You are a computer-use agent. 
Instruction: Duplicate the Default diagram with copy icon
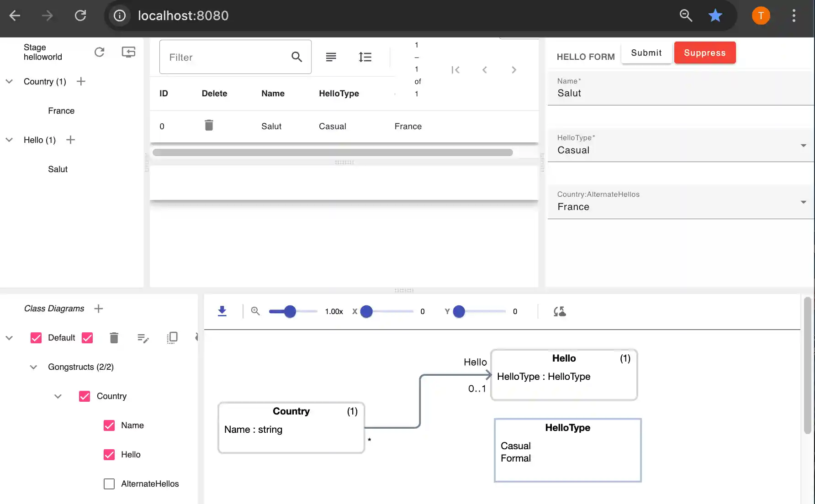(x=172, y=338)
